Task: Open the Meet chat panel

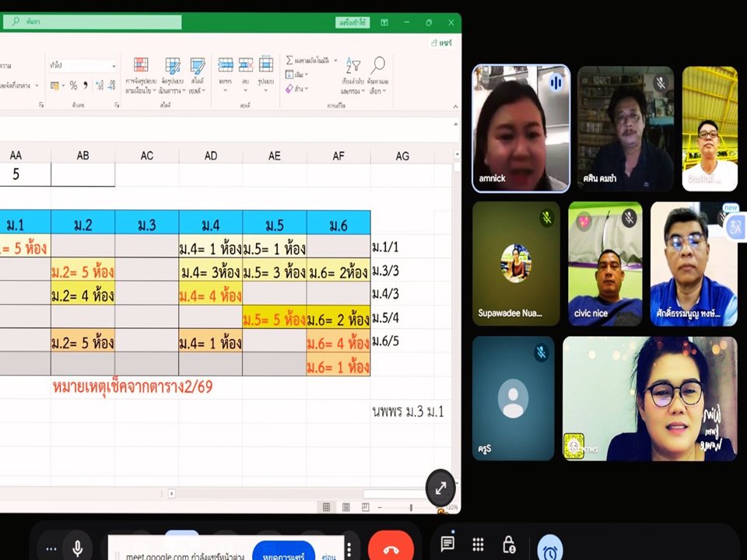Action: point(447,544)
